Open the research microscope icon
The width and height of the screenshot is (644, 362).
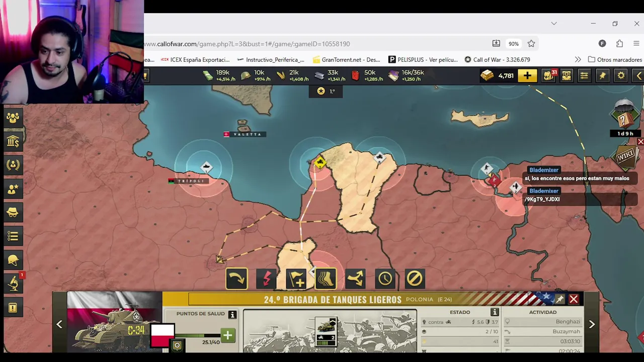click(x=13, y=284)
